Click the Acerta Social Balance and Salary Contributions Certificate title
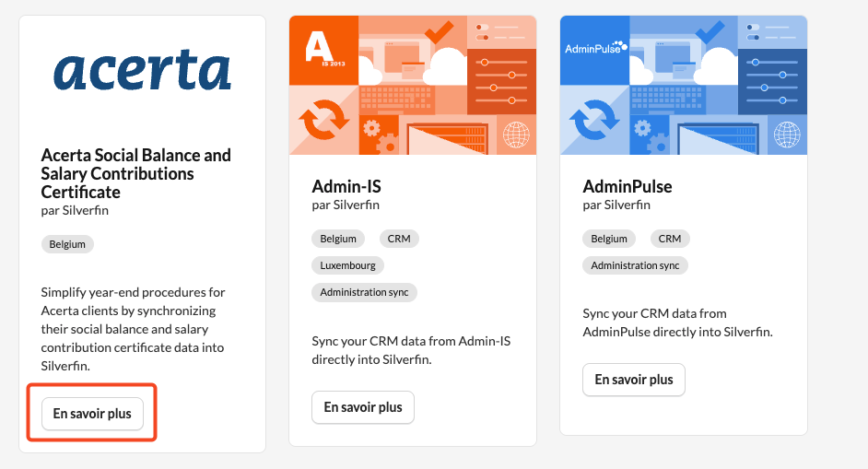Screen dimensions: 868x469 tap(136, 173)
